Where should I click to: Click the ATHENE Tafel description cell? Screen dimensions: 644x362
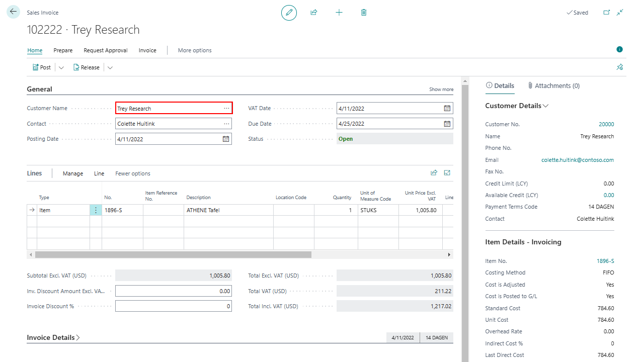click(228, 210)
